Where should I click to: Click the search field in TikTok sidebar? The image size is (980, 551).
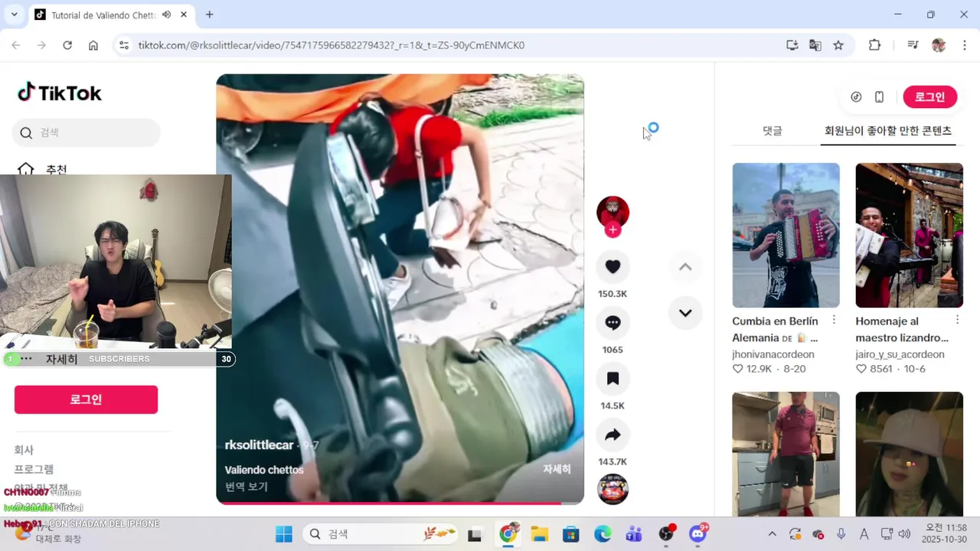[x=86, y=132]
